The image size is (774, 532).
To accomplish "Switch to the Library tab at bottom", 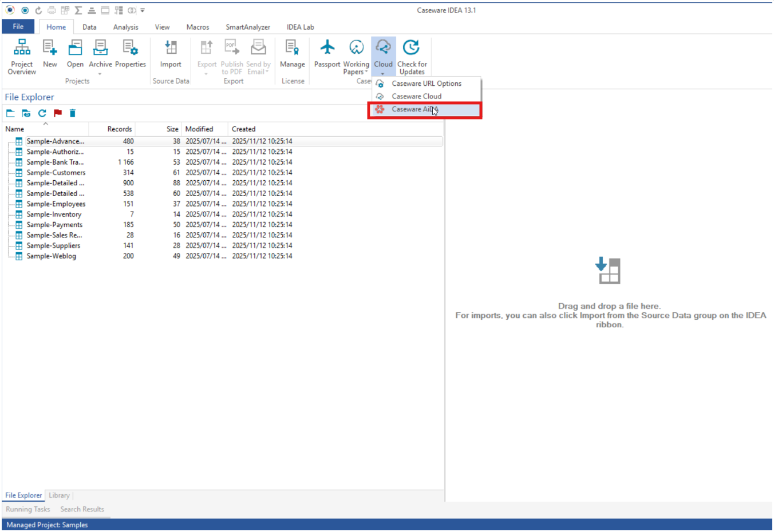I will (x=59, y=495).
